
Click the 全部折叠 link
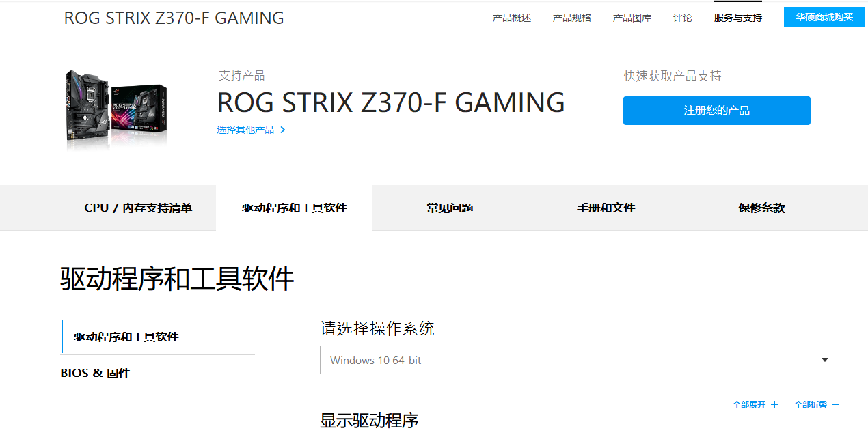click(811, 405)
